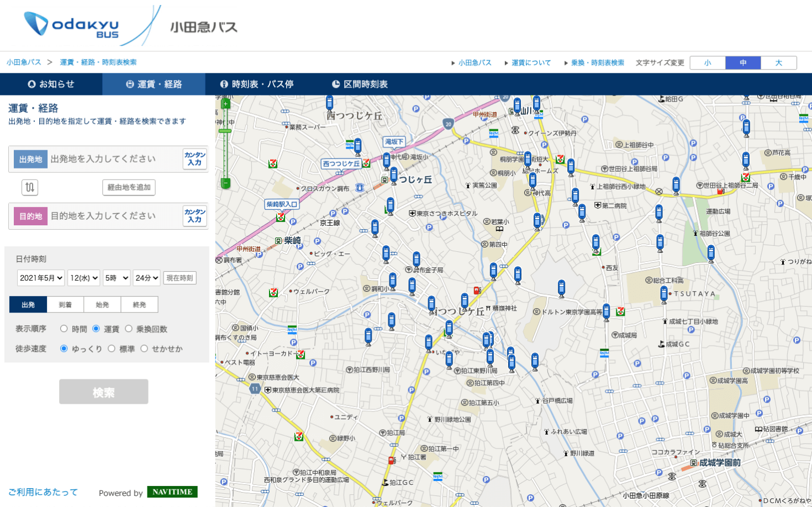812x507 pixels.
Task: Select the bus stop marker labeled 柴崎駅入口
Action: point(282,204)
